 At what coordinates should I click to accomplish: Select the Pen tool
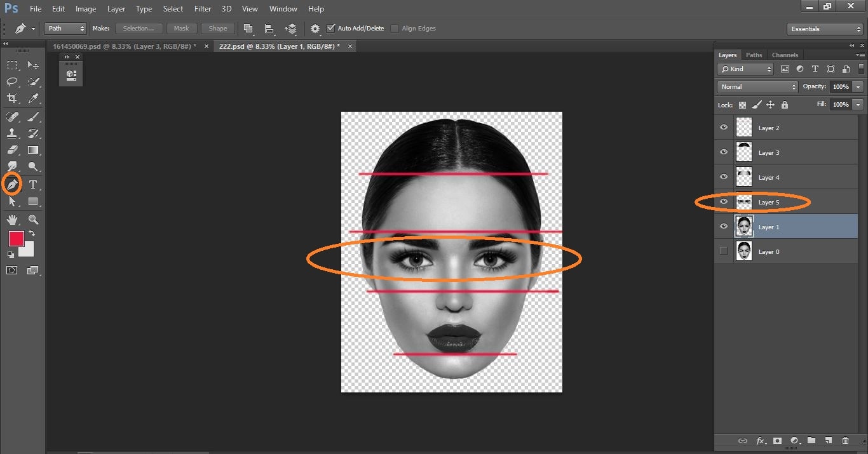pyautogui.click(x=13, y=184)
